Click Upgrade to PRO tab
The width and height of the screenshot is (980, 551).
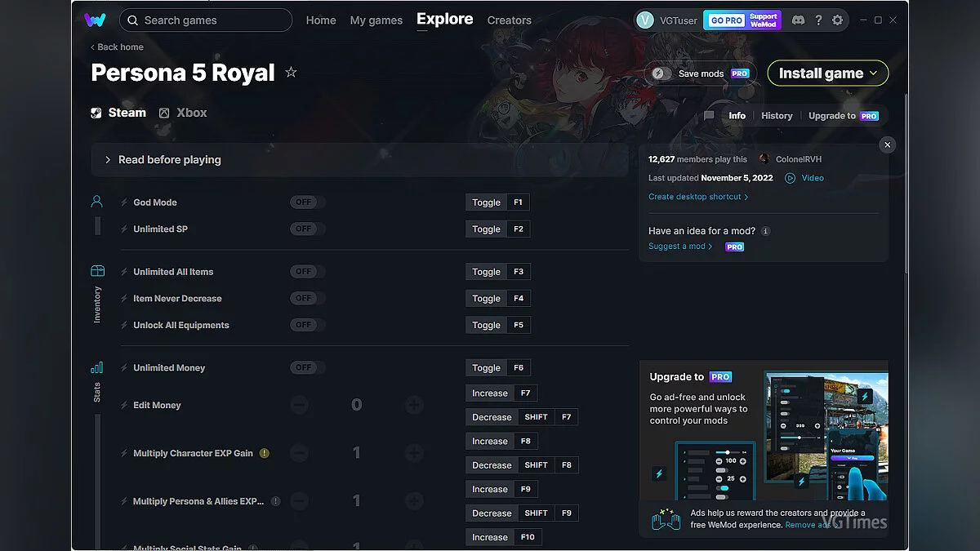(x=844, y=116)
